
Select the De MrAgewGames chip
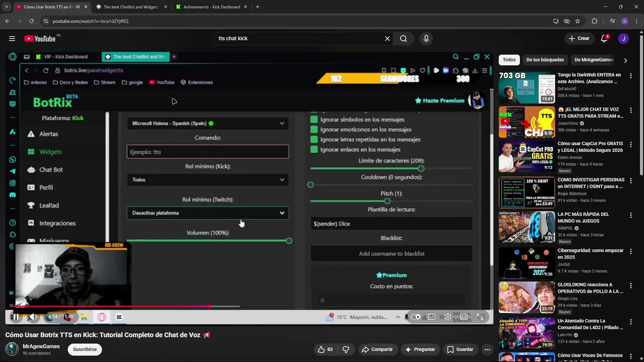pyautogui.click(x=594, y=60)
